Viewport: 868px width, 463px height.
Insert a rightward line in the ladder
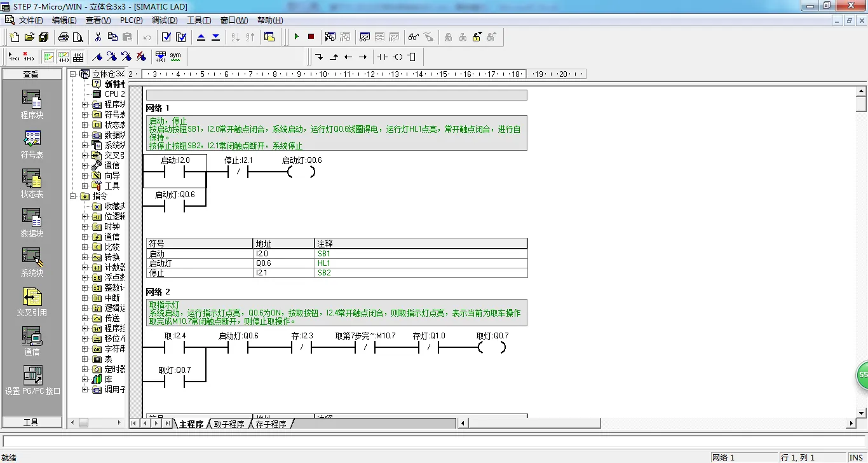(x=363, y=57)
